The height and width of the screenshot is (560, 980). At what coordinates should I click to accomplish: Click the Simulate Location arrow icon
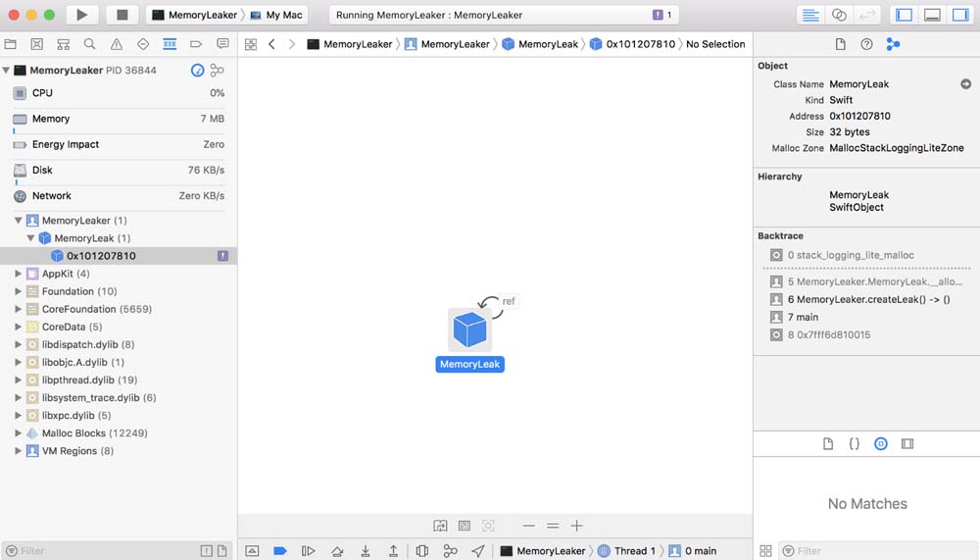pyautogui.click(x=478, y=551)
